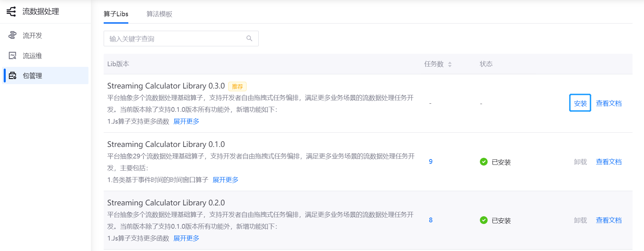Open 流开发 from the sidebar icon
The height and width of the screenshot is (251, 644).
pos(12,35)
